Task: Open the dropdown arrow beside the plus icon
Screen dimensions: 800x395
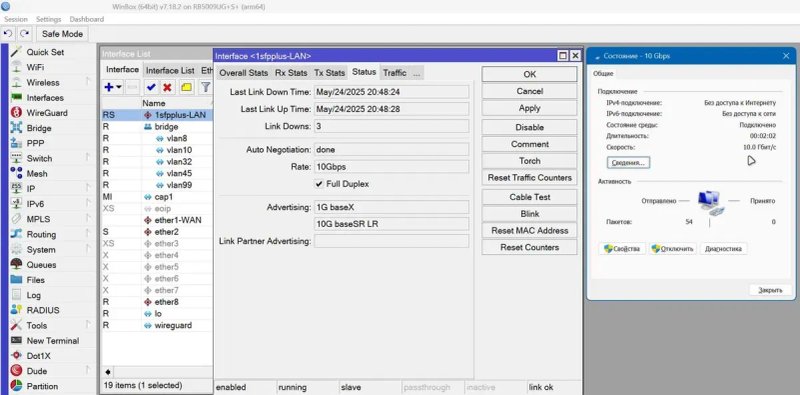Action: (x=119, y=87)
